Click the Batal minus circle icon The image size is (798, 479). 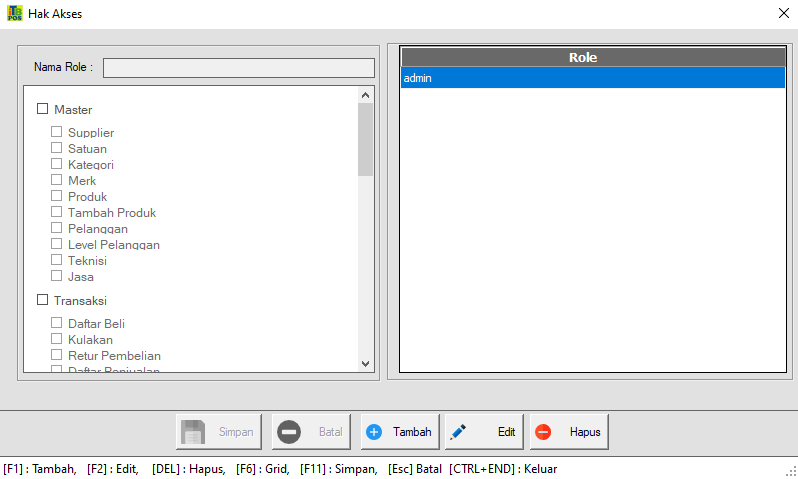click(289, 432)
